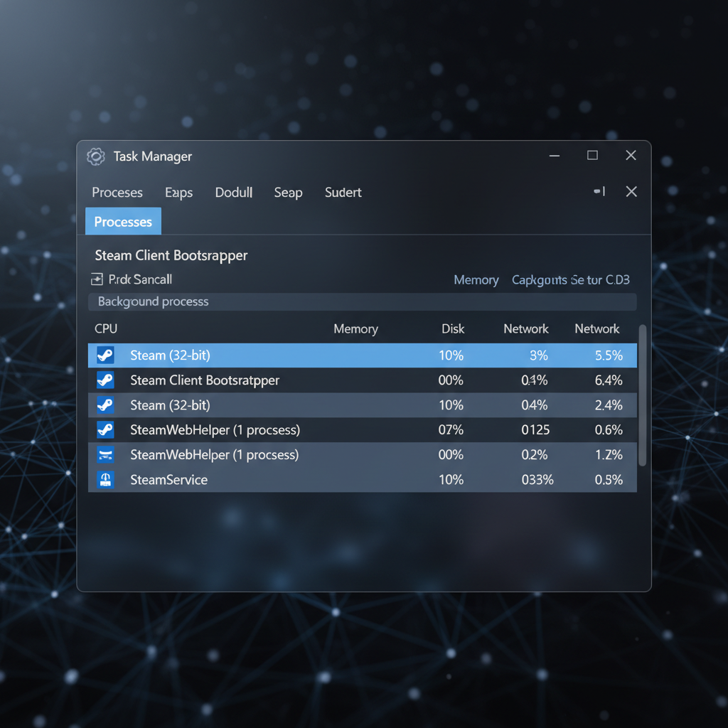Click the small toggle icon left of the tab-bar X
The image size is (728, 728).
point(599,191)
